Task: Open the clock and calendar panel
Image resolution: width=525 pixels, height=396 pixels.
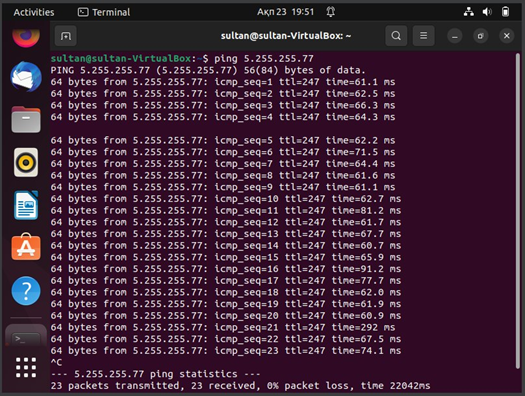Action: tap(286, 12)
